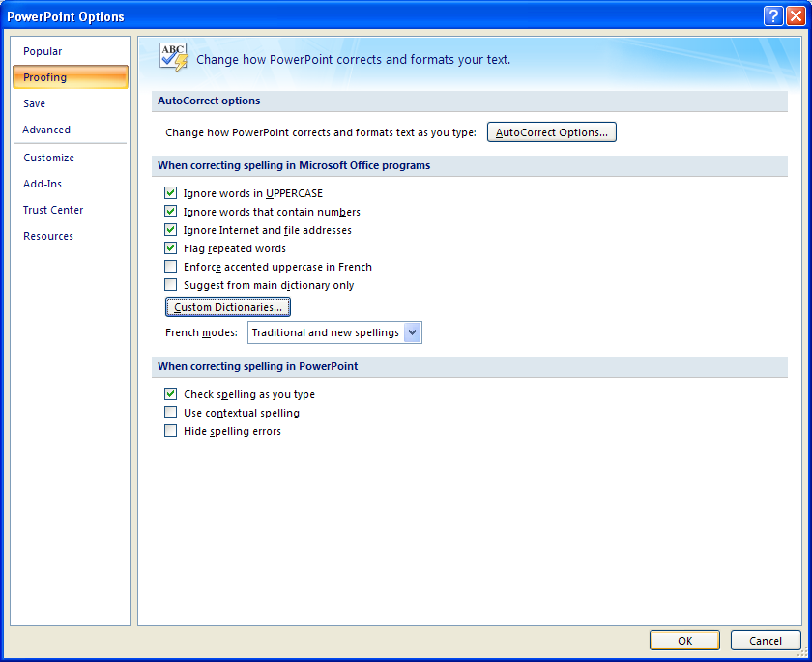Open Custom Dictionaries dialog
812x662 pixels.
(x=228, y=307)
